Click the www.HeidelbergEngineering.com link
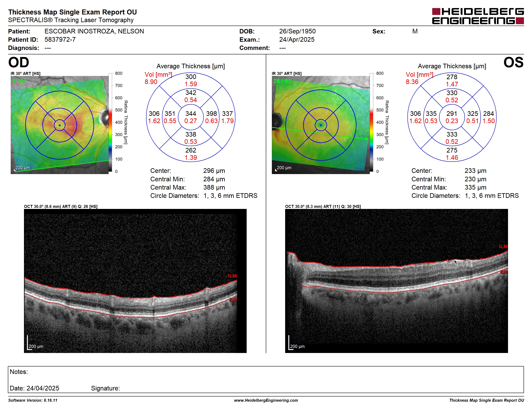The image size is (532, 411). pyautogui.click(x=266, y=400)
